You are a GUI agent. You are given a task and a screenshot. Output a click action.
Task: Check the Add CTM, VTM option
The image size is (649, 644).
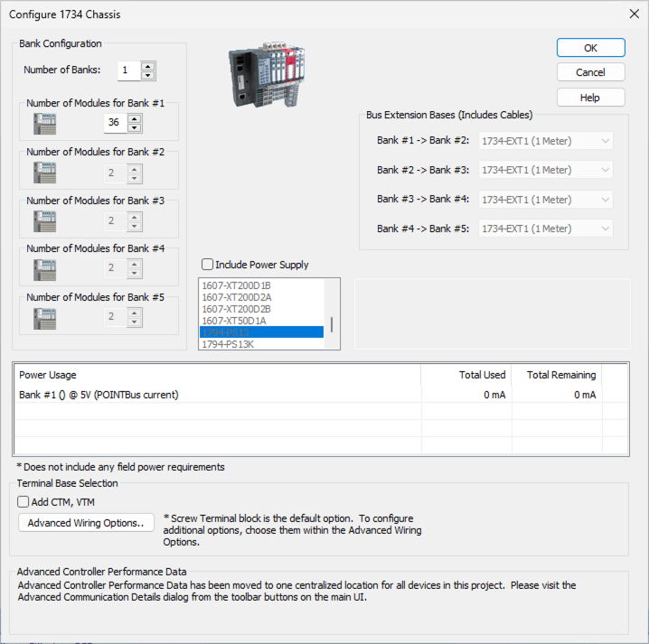tap(24, 501)
